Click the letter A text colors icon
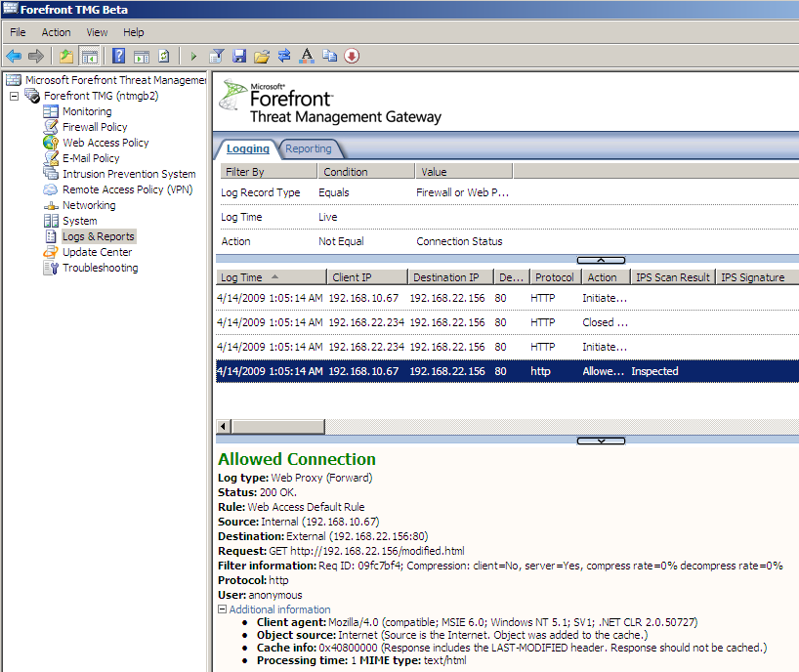The height and width of the screenshot is (672, 799). (307, 56)
